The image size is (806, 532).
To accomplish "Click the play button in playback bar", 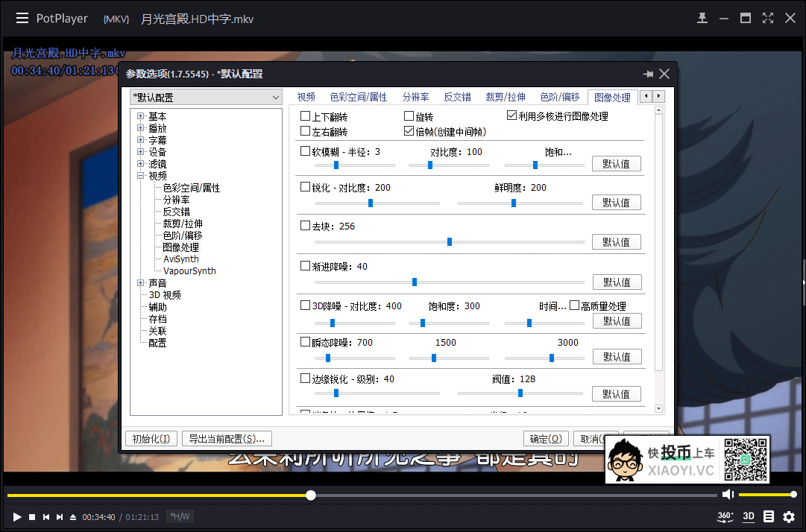I will click(17, 516).
